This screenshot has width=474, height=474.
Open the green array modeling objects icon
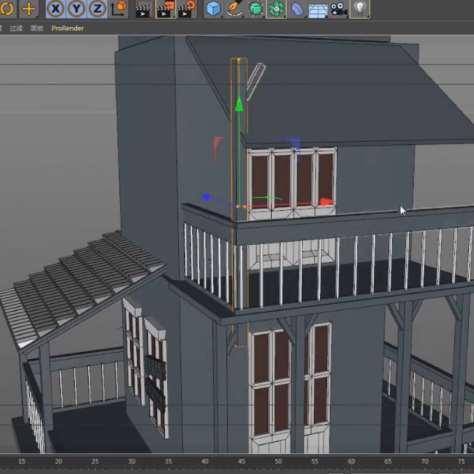pyautogui.click(x=276, y=9)
